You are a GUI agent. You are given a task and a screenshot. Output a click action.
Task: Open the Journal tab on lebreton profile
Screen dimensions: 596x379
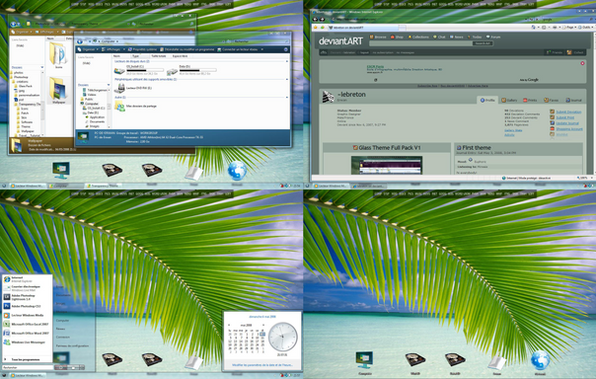tap(574, 100)
